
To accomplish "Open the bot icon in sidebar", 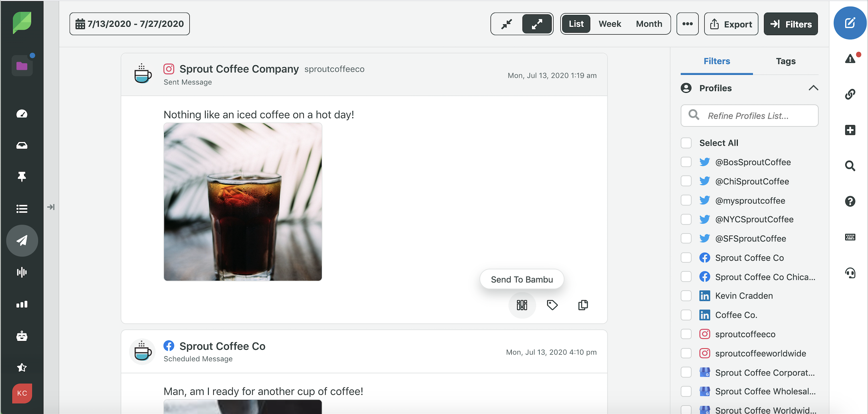I will (x=22, y=336).
